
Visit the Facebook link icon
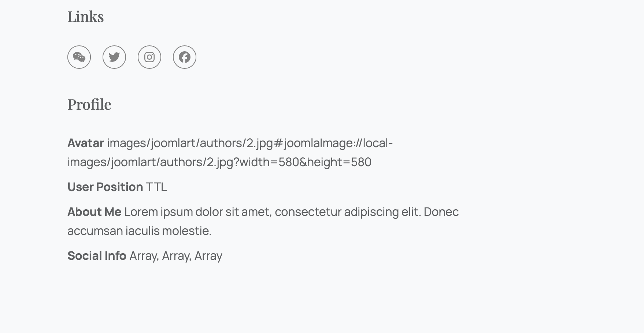[185, 57]
